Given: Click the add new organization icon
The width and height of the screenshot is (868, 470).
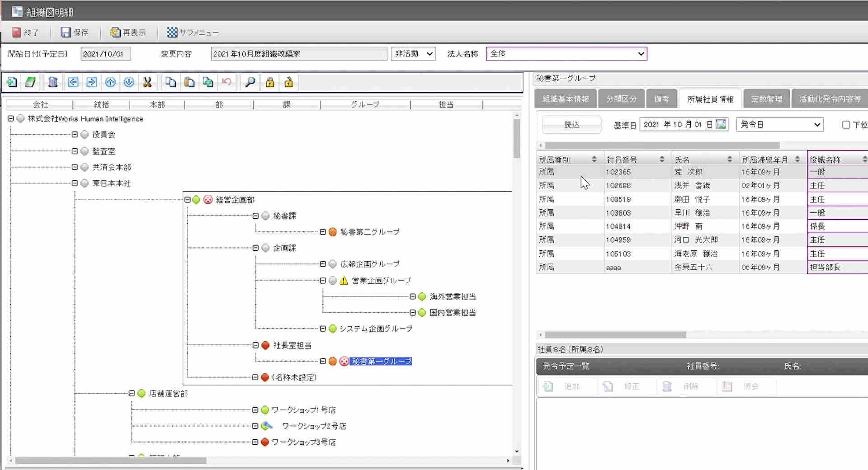Looking at the screenshot, I should pos(12,82).
